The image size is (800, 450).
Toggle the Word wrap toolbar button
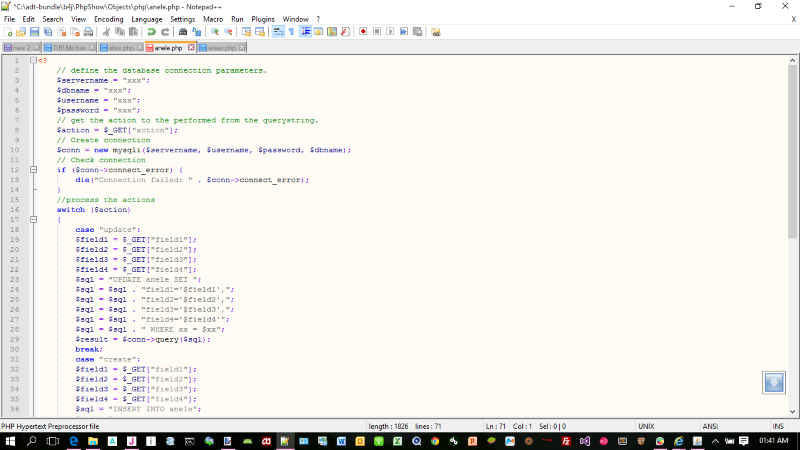coord(279,32)
